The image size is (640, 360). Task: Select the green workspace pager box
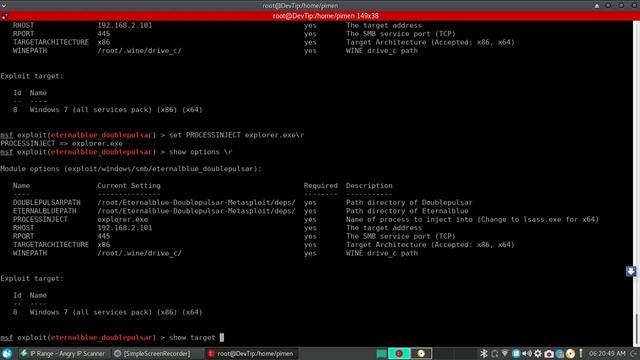[381, 353]
